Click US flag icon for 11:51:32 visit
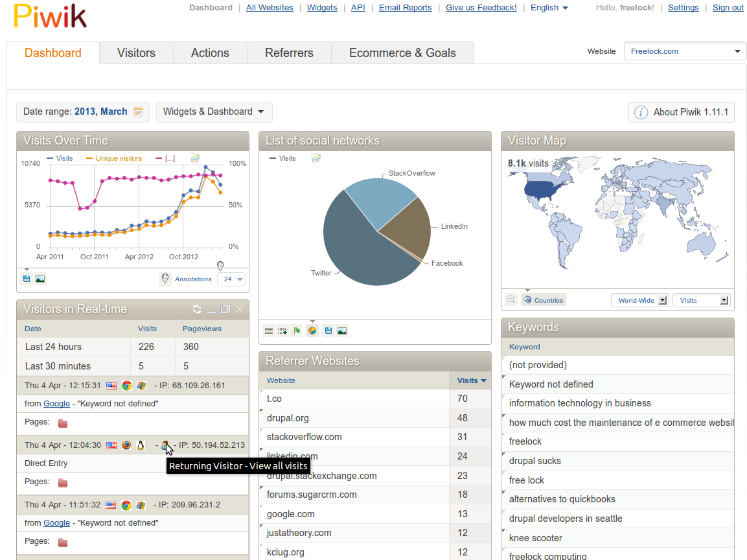The height and width of the screenshot is (560, 747). coord(111,505)
